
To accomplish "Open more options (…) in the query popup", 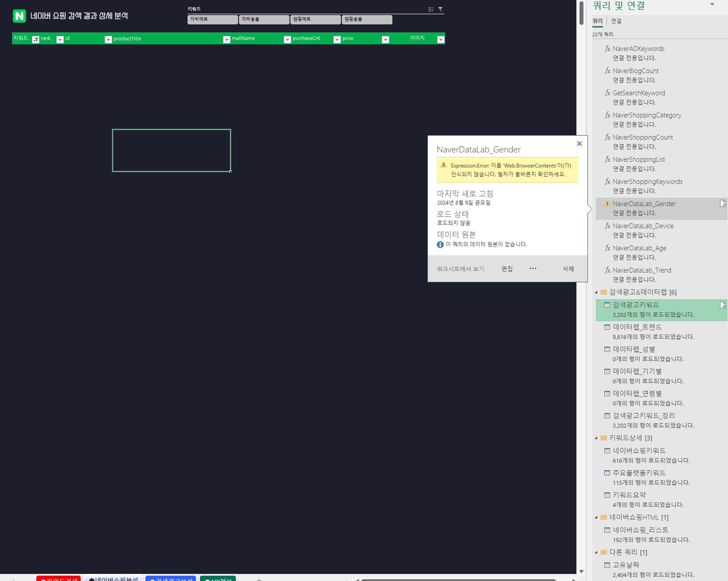I will click(x=533, y=269).
